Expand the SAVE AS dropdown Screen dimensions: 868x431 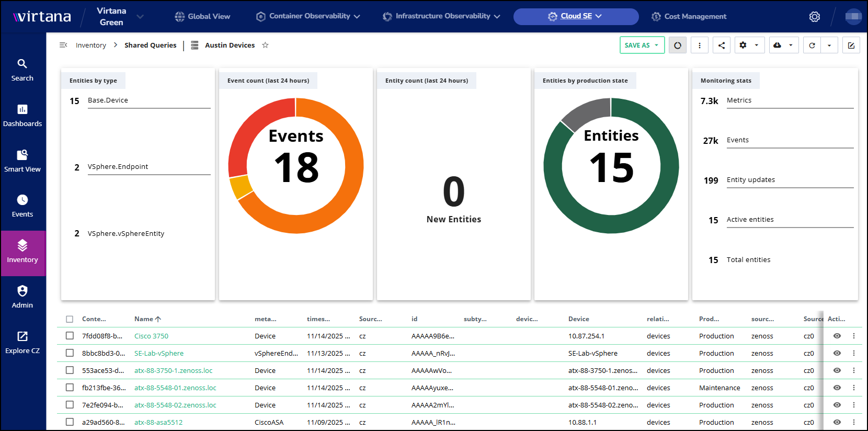[x=642, y=46]
